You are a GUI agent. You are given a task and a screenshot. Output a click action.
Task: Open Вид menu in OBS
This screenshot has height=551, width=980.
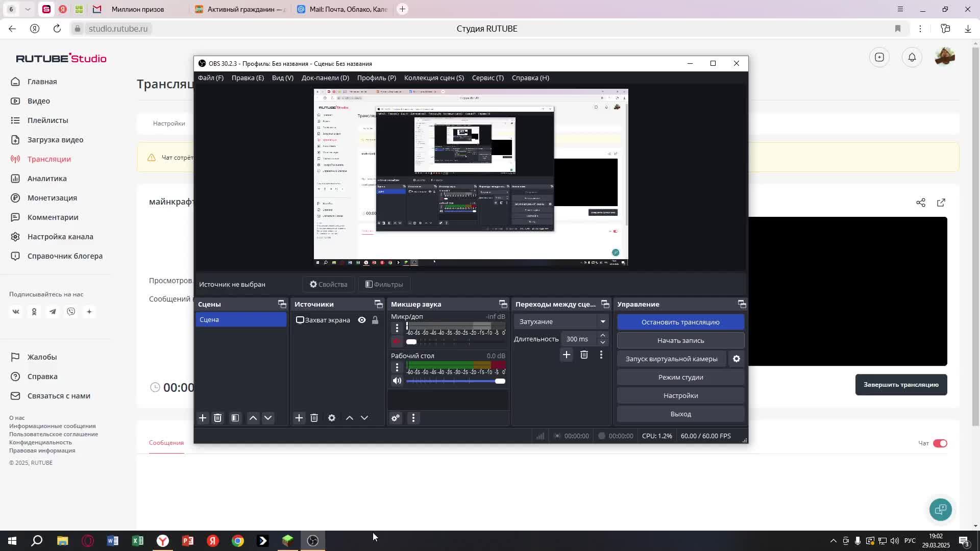point(283,78)
